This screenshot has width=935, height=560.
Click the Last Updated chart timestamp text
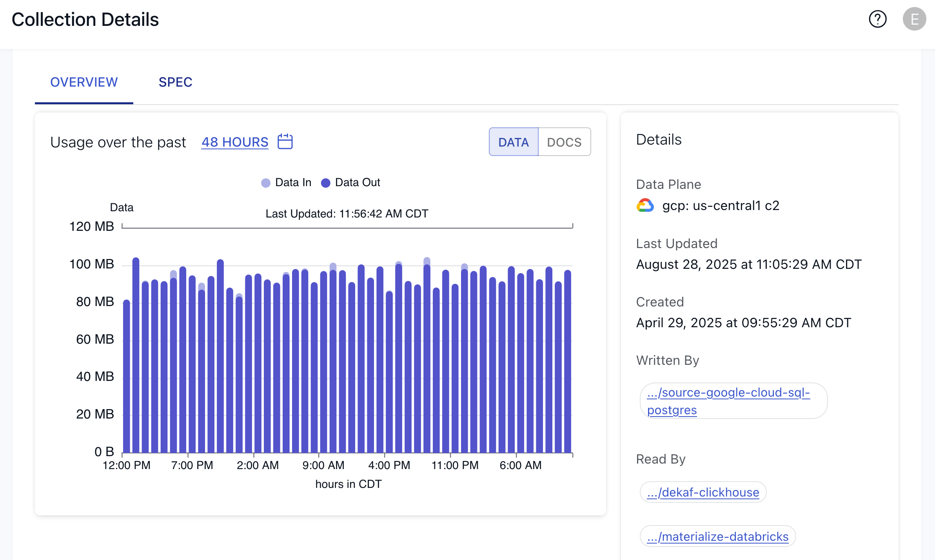point(347,214)
